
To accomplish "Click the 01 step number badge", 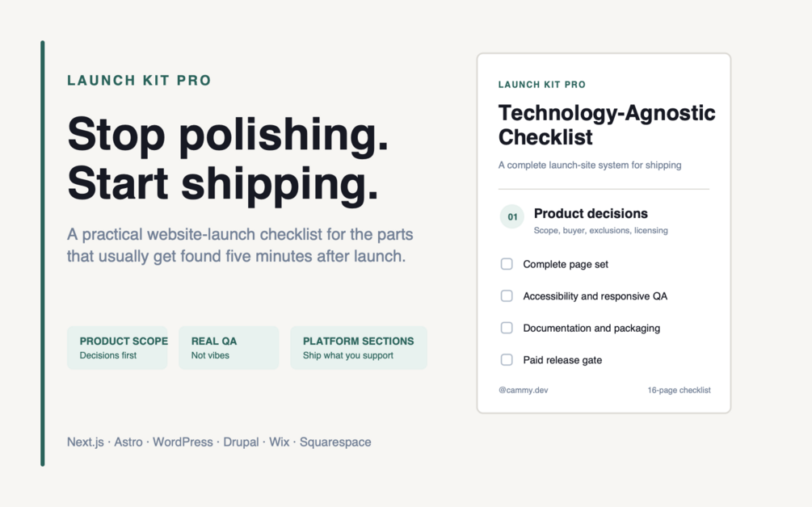I will pos(512,217).
